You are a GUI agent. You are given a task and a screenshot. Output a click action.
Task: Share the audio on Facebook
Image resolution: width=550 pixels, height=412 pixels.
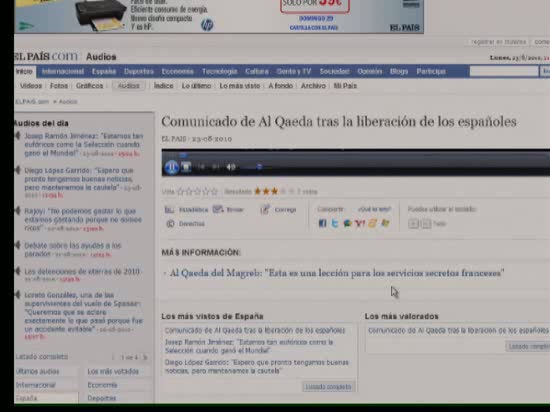click(322, 223)
